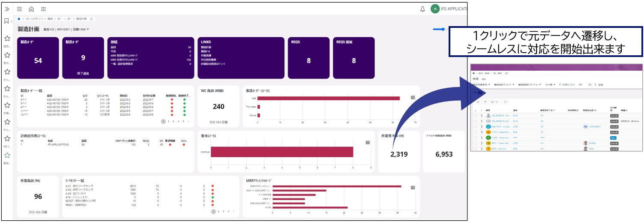Go to page 2 of 製造オーダー一覧
Image resolution: width=644 pixels, height=222 pixels.
[168, 121]
